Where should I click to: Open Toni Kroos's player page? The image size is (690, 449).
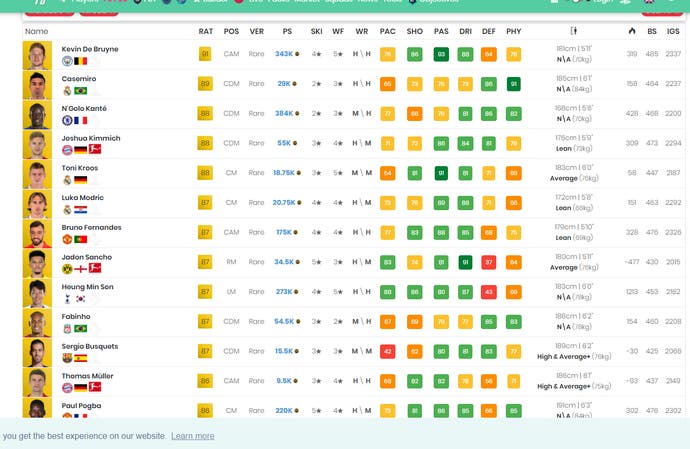pyautogui.click(x=80, y=168)
